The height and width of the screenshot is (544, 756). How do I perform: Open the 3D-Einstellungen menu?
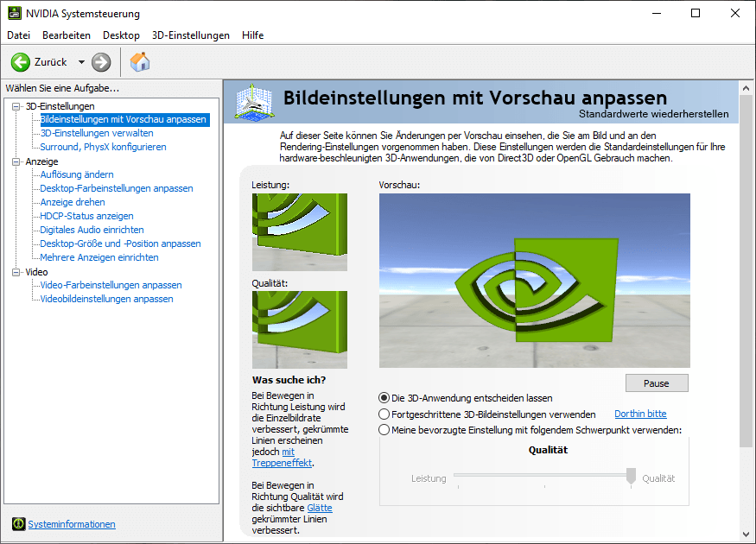click(x=190, y=35)
